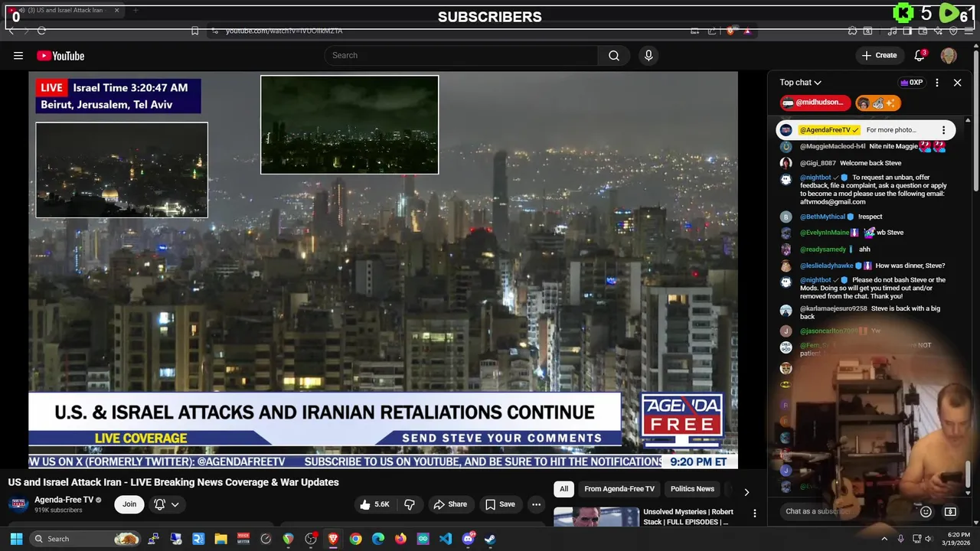Dislike the video
Image resolution: width=980 pixels, height=551 pixels.
(410, 504)
